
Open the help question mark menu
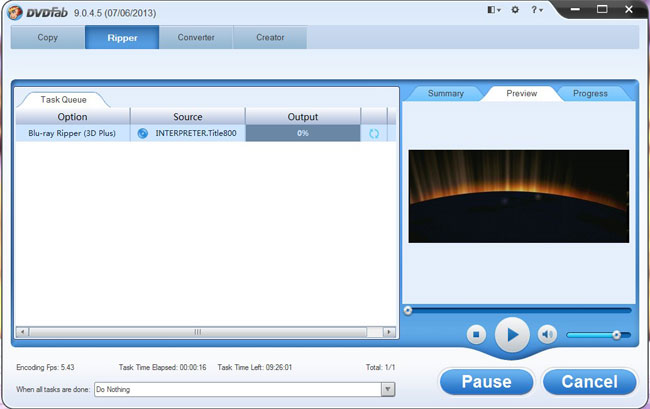536,10
